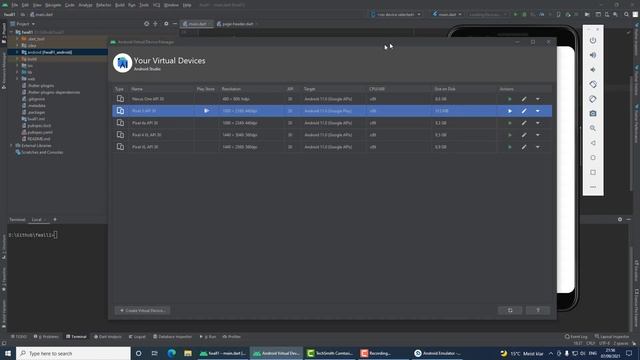Edit the Nexus One API 30 device

(x=524, y=99)
